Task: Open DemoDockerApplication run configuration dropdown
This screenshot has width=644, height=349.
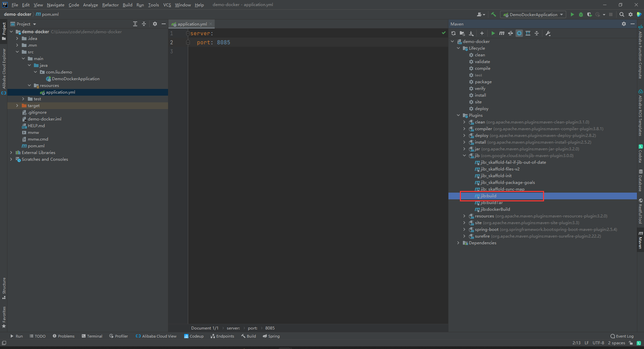Action: tap(533, 14)
